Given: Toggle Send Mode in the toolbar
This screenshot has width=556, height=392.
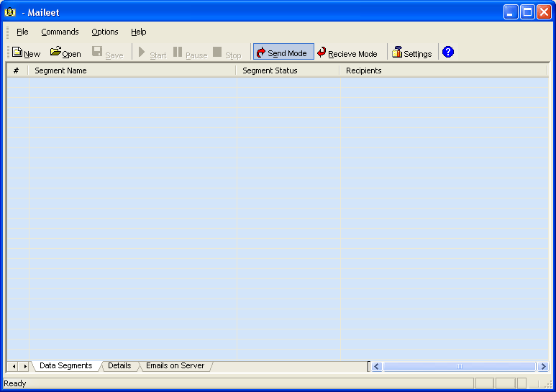Looking at the screenshot, I should (x=283, y=52).
